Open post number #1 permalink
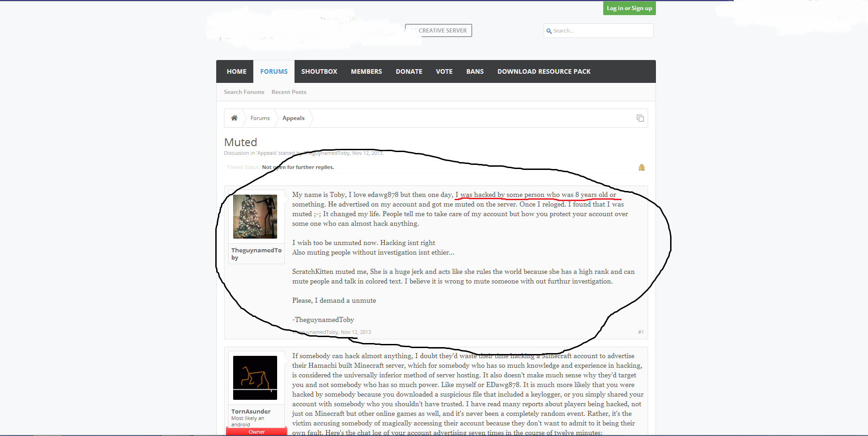Screen dimensions: 868x436 (640, 332)
